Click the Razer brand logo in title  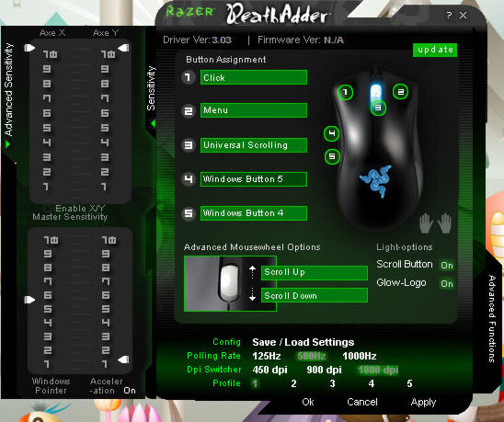[190, 12]
